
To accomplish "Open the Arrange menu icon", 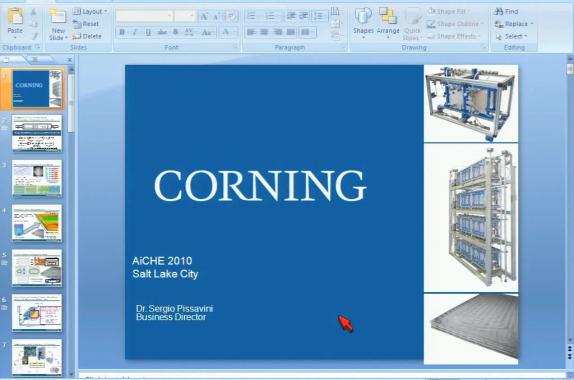I will (x=388, y=17).
